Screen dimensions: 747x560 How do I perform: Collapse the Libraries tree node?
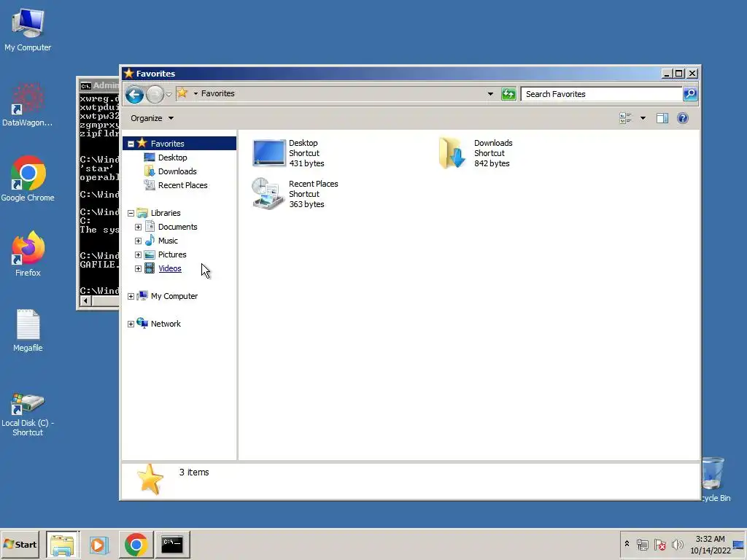pos(131,214)
